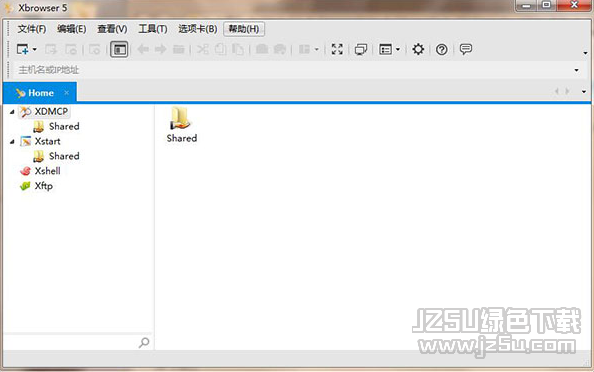Open the New session dropdown arrow
This screenshot has width=594, height=372.
[34, 50]
